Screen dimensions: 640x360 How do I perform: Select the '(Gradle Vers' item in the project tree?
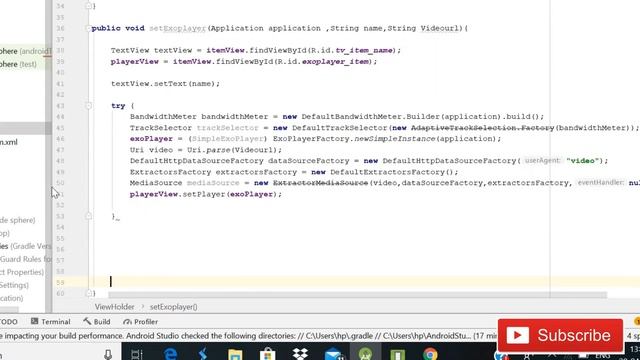pyautogui.click(x=26, y=246)
